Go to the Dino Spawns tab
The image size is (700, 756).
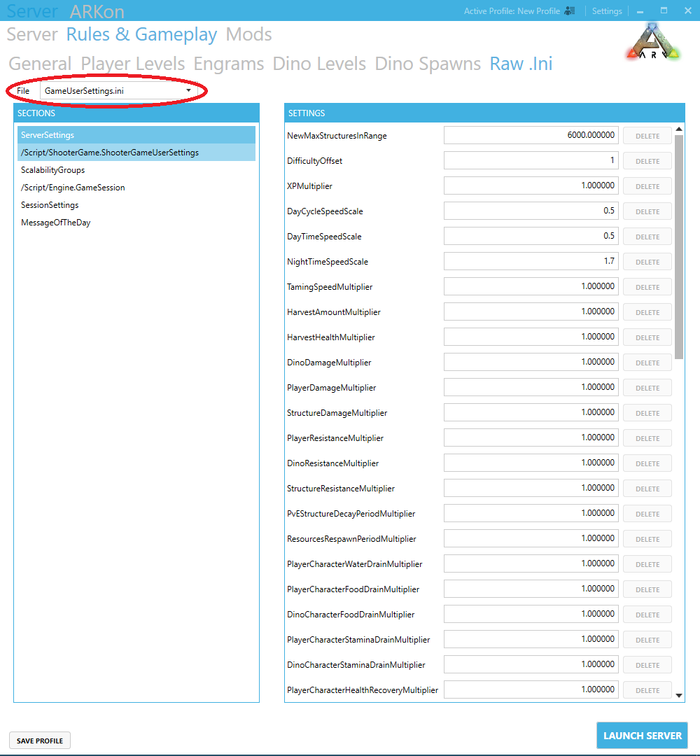coord(428,64)
